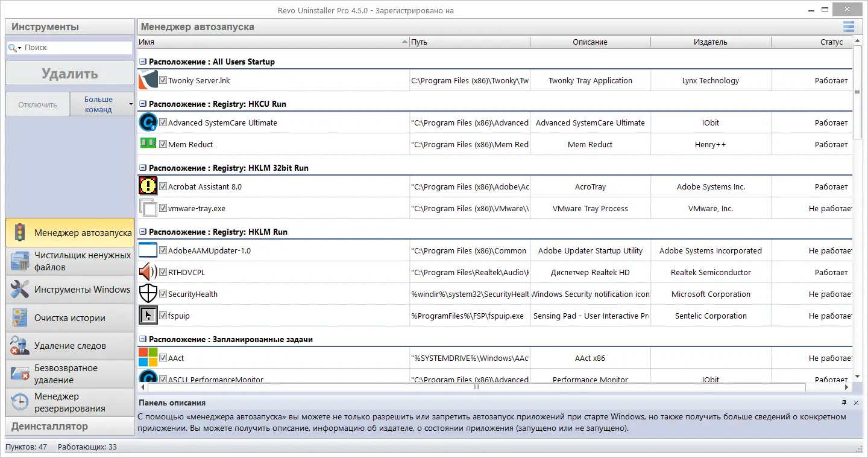Open Инструменты Windows
This screenshot has width=868, height=458.
tap(70, 290)
